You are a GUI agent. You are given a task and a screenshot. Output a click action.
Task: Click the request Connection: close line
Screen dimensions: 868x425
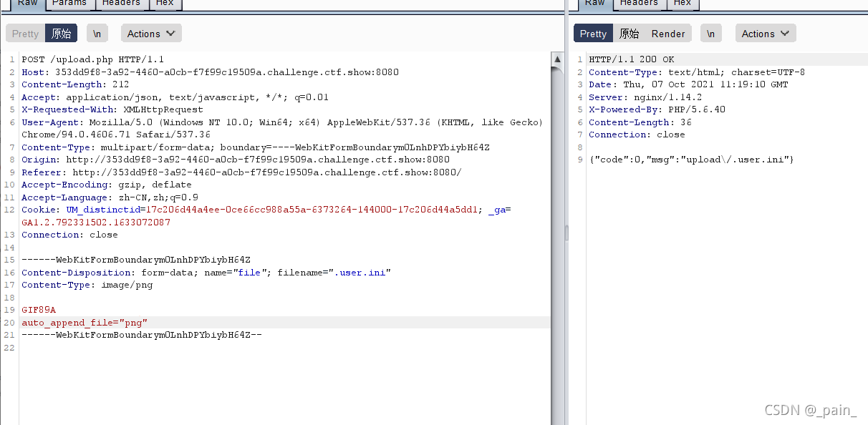[x=69, y=235]
